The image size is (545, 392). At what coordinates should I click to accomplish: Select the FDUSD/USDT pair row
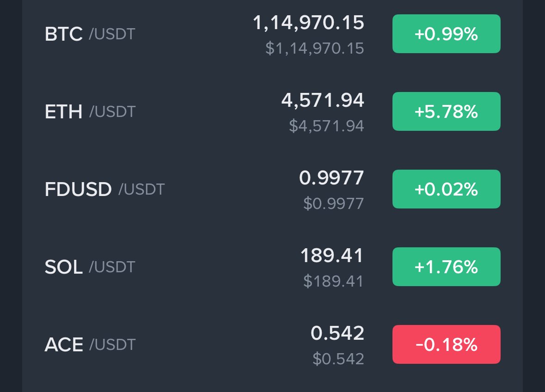tap(273, 189)
